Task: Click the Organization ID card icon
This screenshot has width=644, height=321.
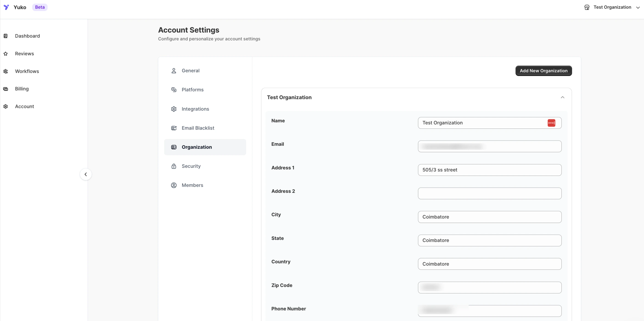Action: pyautogui.click(x=174, y=147)
